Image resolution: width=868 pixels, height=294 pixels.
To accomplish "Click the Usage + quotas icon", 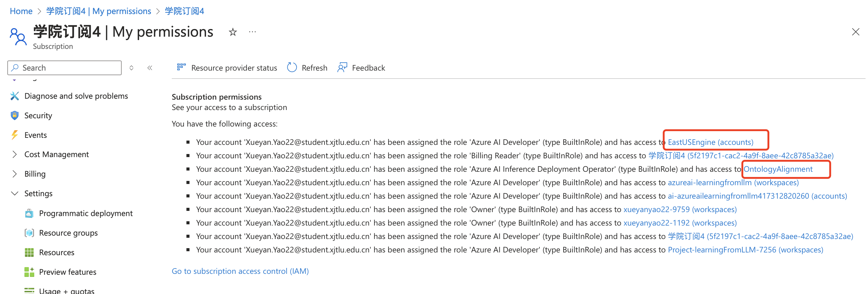I will click(x=29, y=291).
